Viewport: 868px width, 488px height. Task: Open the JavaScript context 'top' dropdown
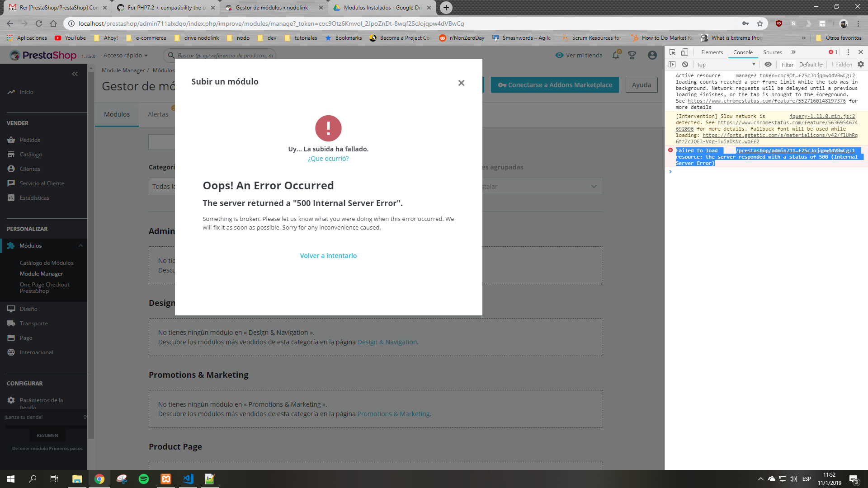click(726, 65)
